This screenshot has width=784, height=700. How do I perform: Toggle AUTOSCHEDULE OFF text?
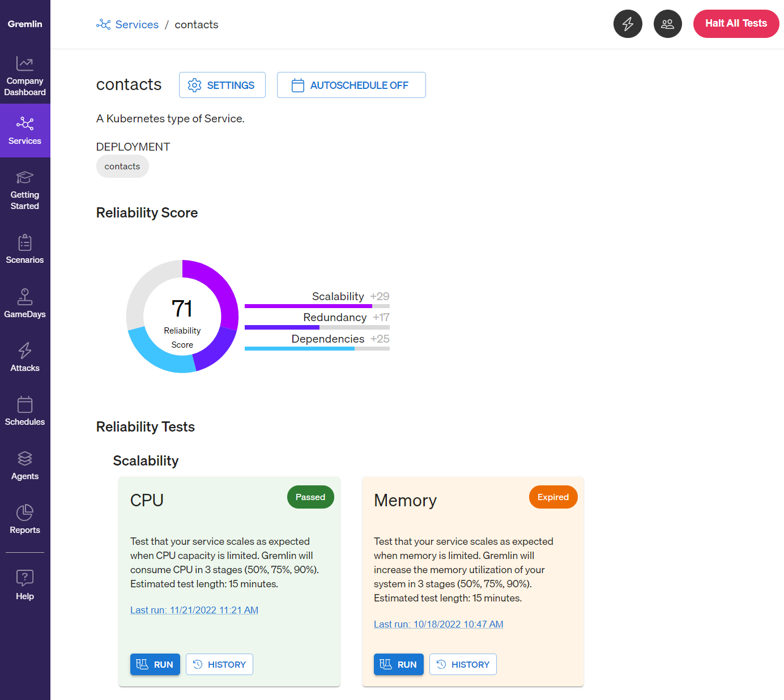pos(359,85)
